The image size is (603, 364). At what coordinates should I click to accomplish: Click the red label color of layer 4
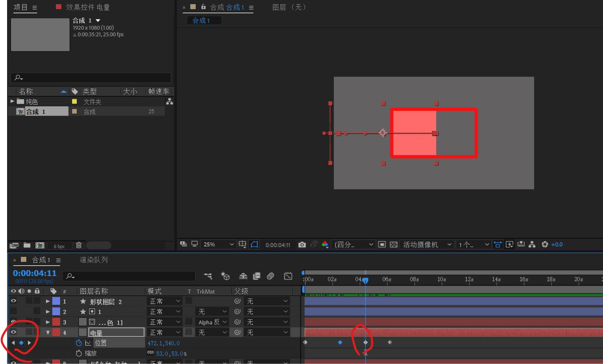point(56,332)
